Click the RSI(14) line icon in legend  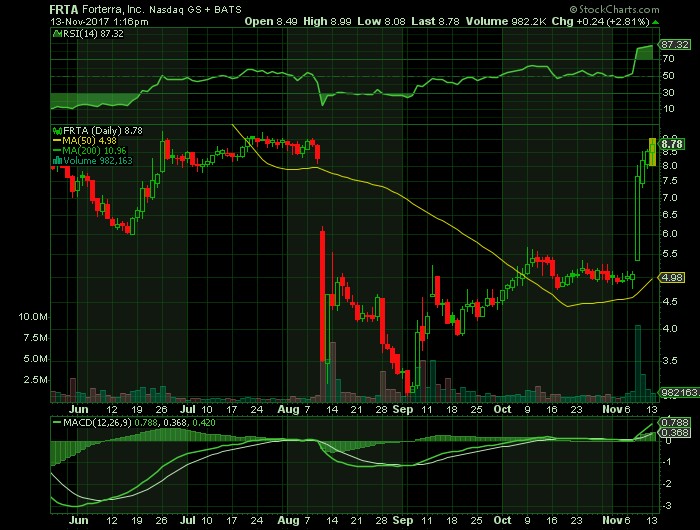coord(58,33)
